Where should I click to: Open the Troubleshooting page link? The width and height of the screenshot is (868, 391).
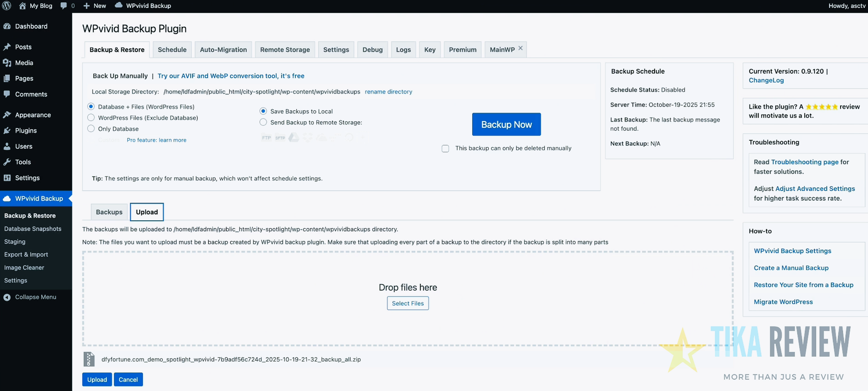pyautogui.click(x=805, y=162)
